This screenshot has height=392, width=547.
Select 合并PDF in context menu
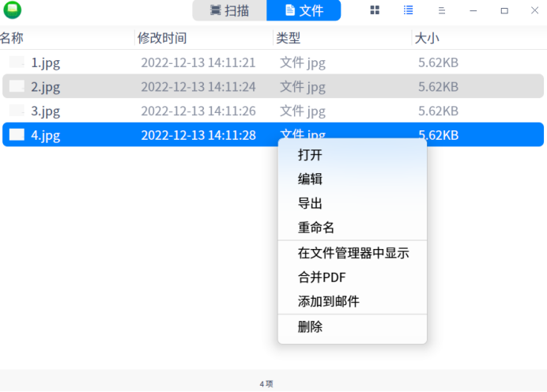click(353, 277)
